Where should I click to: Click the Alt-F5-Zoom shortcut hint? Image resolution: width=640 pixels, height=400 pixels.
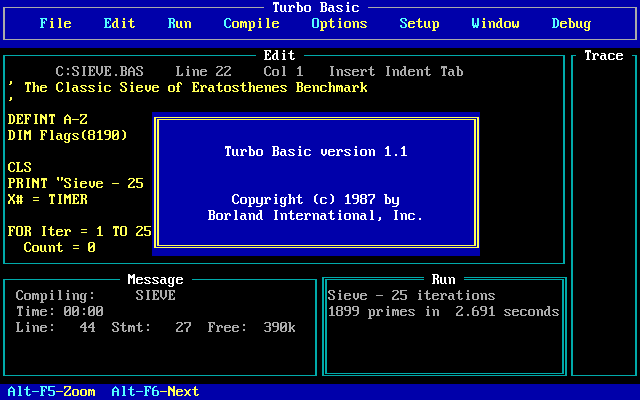coord(51,391)
